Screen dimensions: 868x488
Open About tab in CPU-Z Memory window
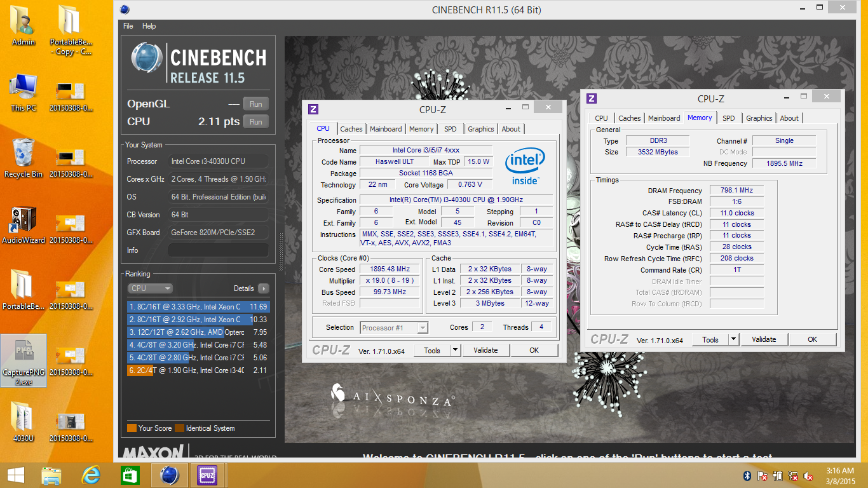pyautogui.click(x=789, y=118)
